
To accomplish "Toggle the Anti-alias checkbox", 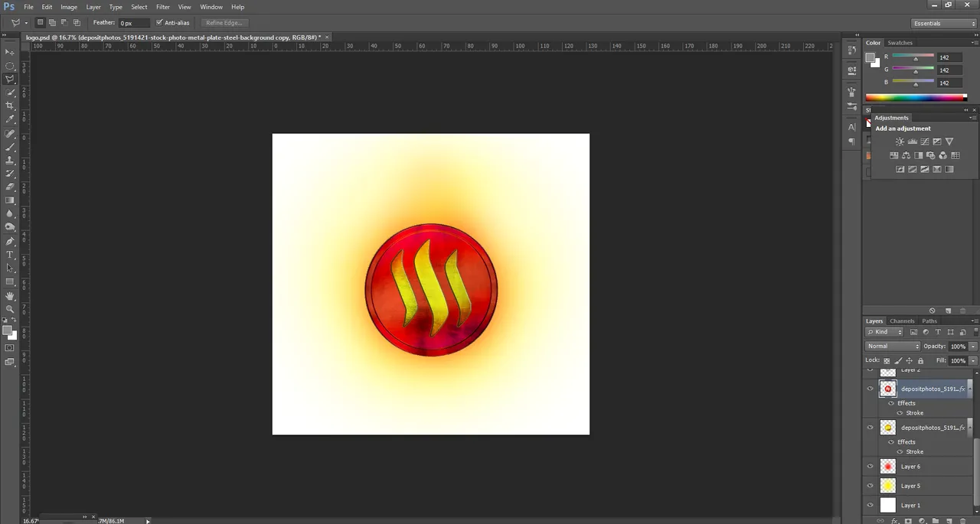I will click(x=159, y=23).
